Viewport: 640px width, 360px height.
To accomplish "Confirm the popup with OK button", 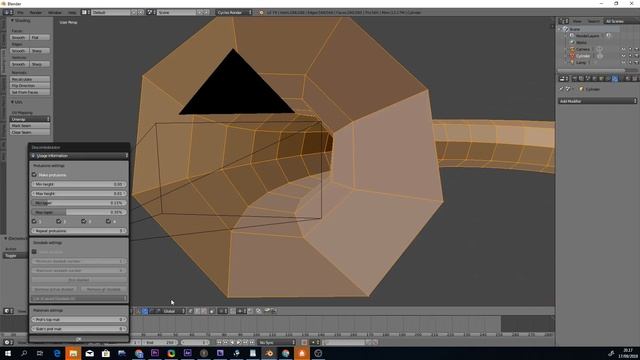I will coord(79,339).
